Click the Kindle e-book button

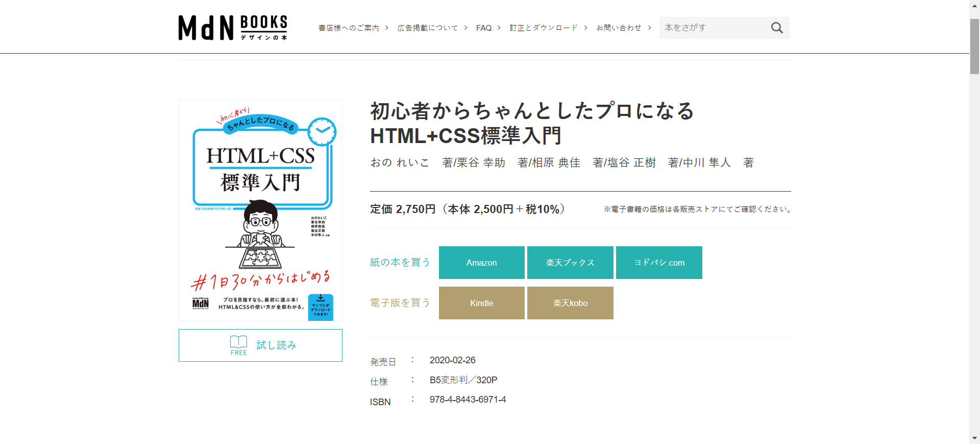click(481, 303)
